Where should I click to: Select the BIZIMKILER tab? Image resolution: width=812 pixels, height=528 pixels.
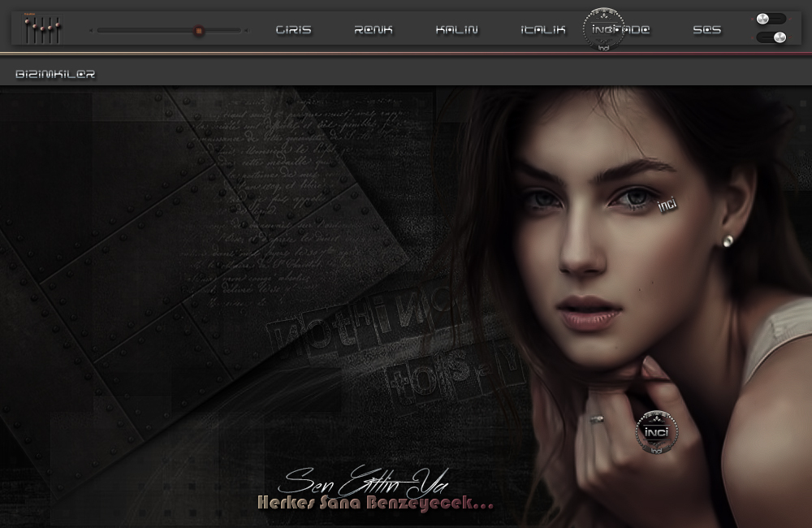pos(55,74)
